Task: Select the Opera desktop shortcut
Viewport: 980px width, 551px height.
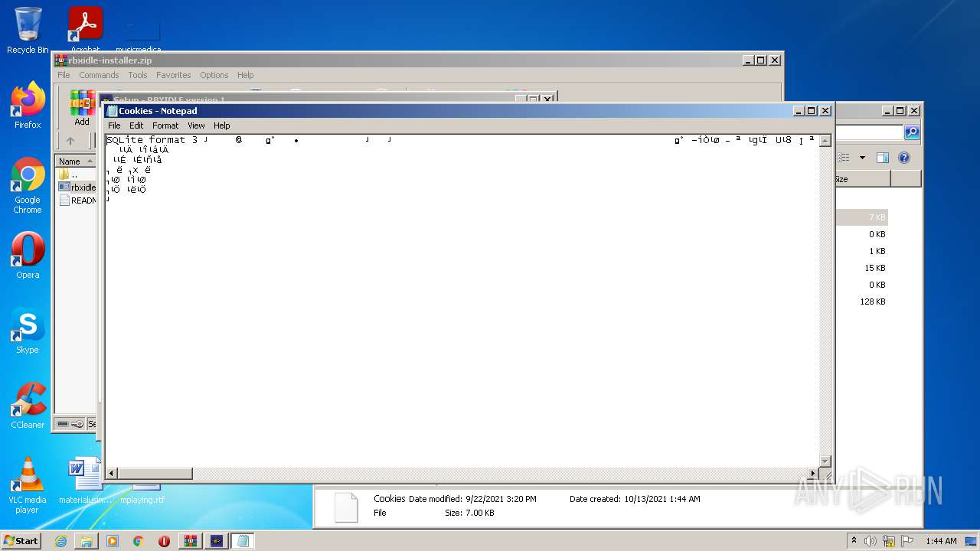Action: click(x=28, y=256)
